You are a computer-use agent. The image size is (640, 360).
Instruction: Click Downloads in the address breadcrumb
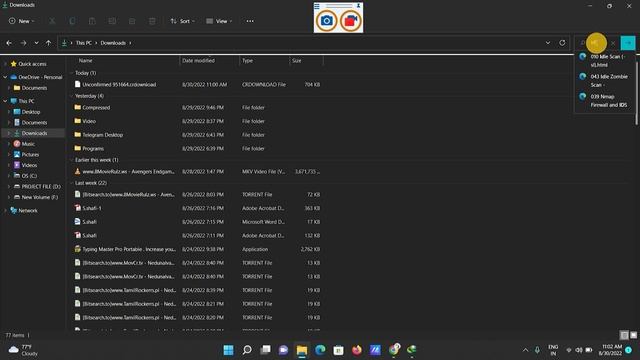(113, 43)
